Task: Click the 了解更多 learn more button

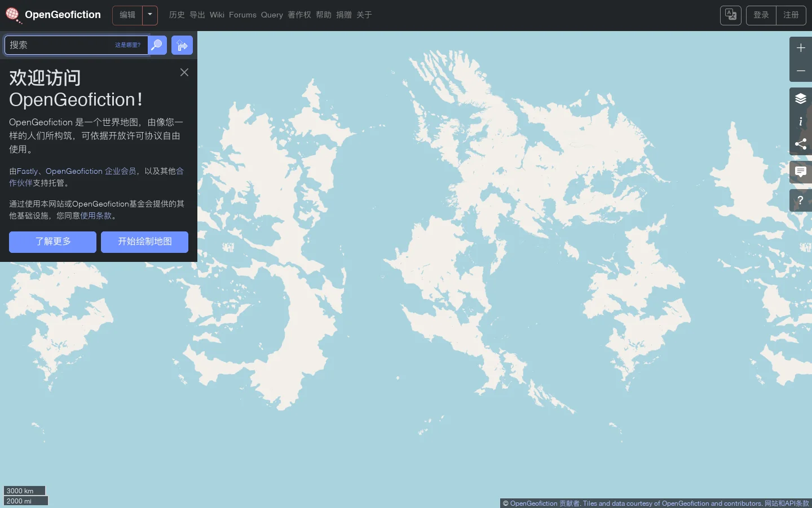Action: tap(52, 242)
